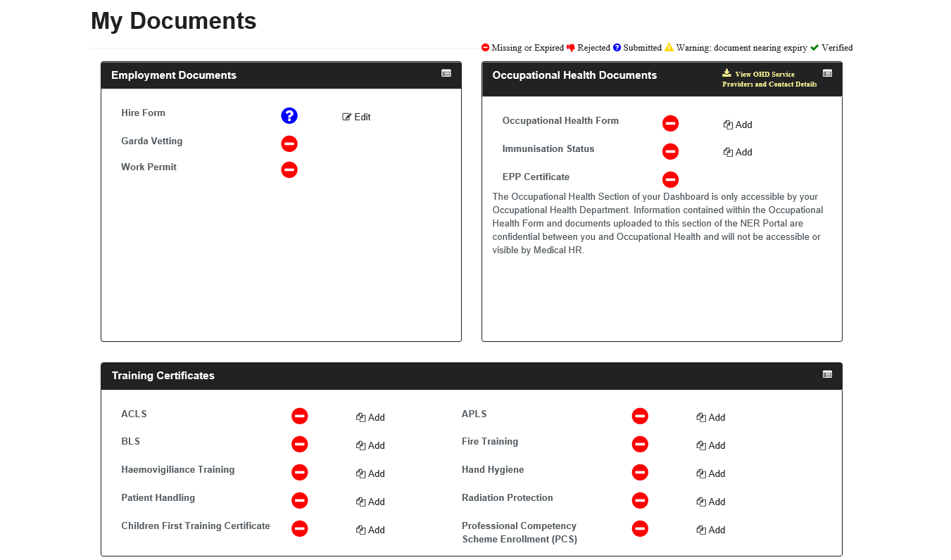The height and width of the screenshot is (560, 951).
Task: Add a Fire Training certificate
Action: pyautogui.click(x=711, y=446)
